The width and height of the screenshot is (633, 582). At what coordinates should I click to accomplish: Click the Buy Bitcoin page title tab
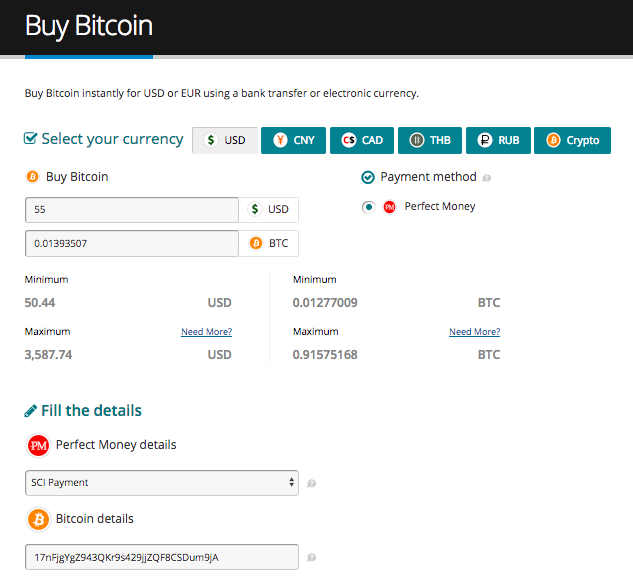tap(89, 27)
